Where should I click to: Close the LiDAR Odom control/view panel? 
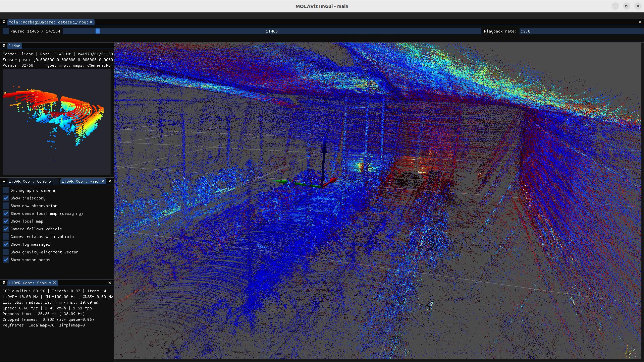pyautogui.click(x=110, y=181)
